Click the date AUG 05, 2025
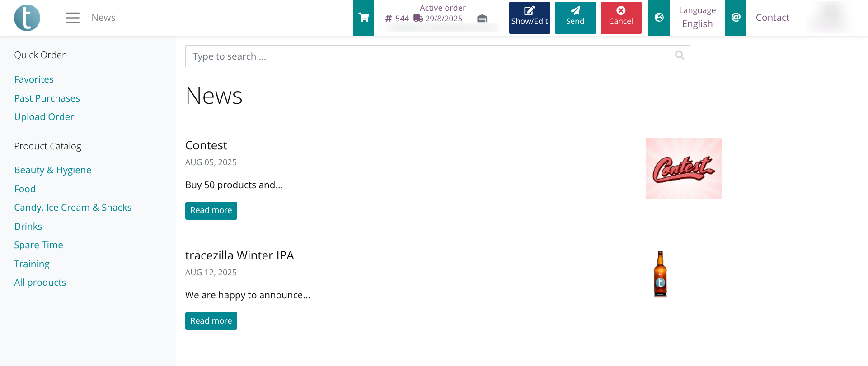Screen dimensions: 868x366 point(211,162)
